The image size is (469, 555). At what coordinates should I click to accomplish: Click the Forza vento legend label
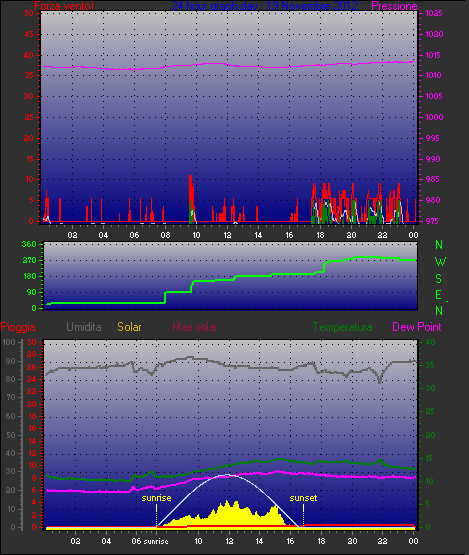(x=64, y=6)
